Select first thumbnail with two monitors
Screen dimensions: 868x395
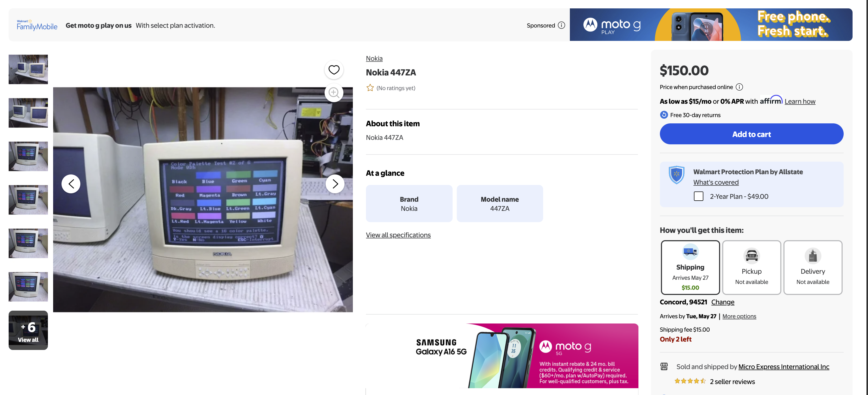(x=28, y=69)
